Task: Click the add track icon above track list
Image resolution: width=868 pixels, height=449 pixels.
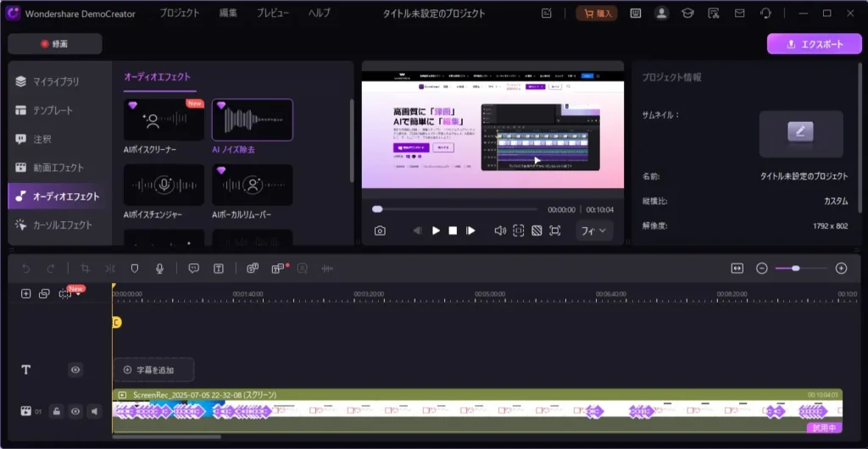Action: (x=25, y=294)
